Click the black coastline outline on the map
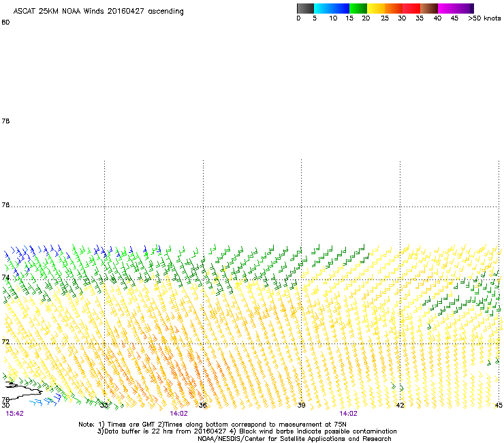Viewport: 504px width, 443px height. (x=22, y=390)
